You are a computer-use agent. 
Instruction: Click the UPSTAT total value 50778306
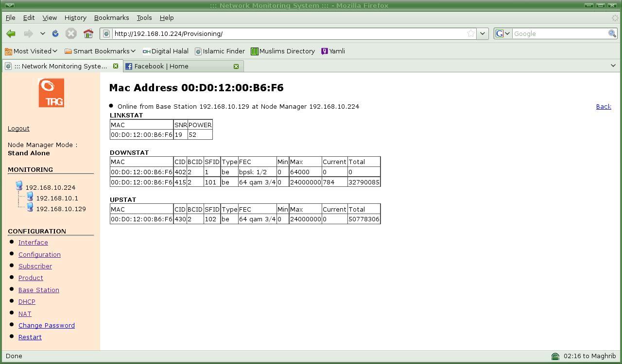(364, 219)
